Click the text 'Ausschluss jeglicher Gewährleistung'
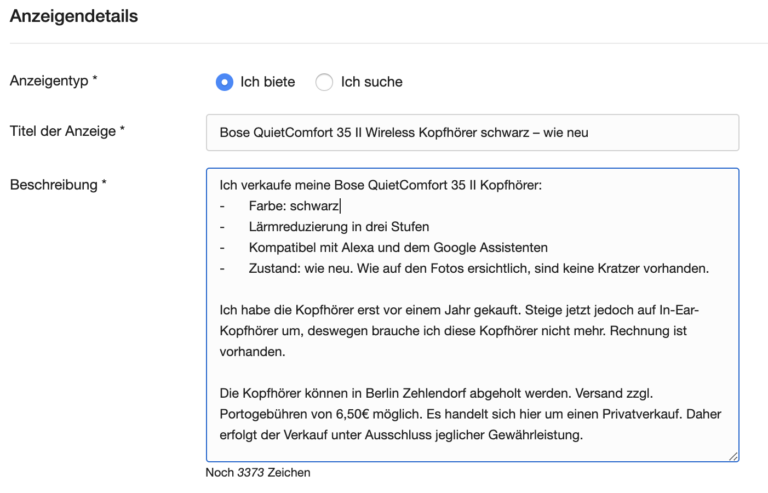The height and width of the screenshot is (493, 768). (x=474, y=435)
